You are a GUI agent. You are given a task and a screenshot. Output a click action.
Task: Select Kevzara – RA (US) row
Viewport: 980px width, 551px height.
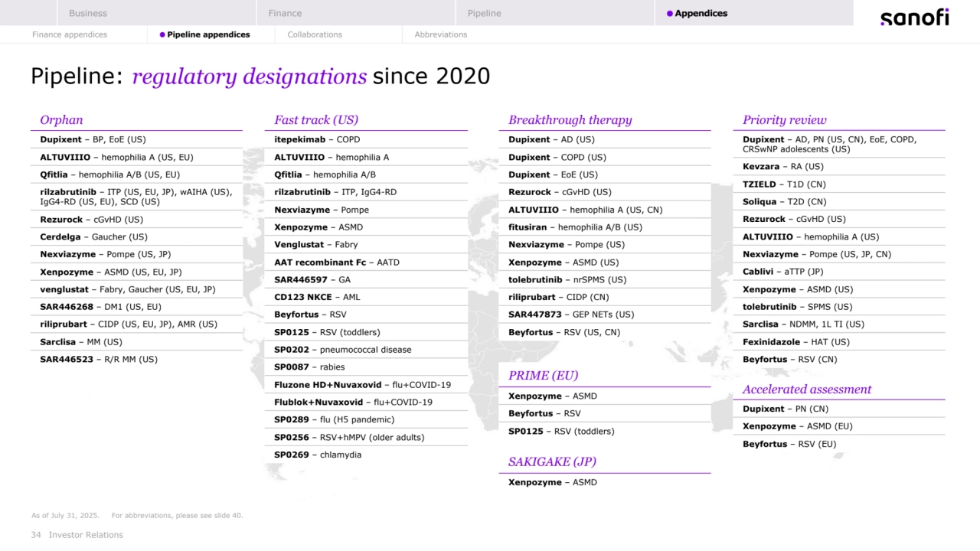click(x=839, y=166)
